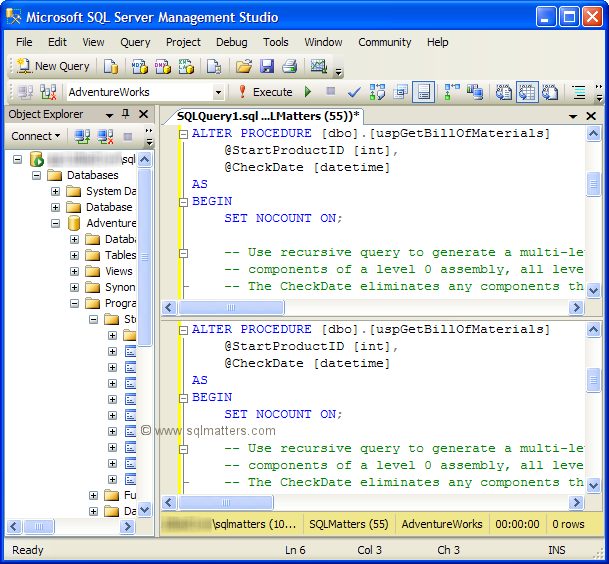This screenshot has height=564, width=609.
Task: Open the Query menu
Action: click(135, 42)
